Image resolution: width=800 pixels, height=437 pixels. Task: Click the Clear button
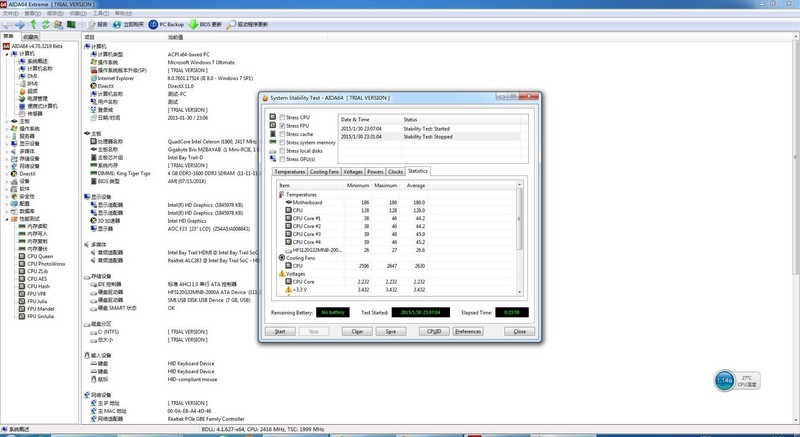click(x=357, y=331)
